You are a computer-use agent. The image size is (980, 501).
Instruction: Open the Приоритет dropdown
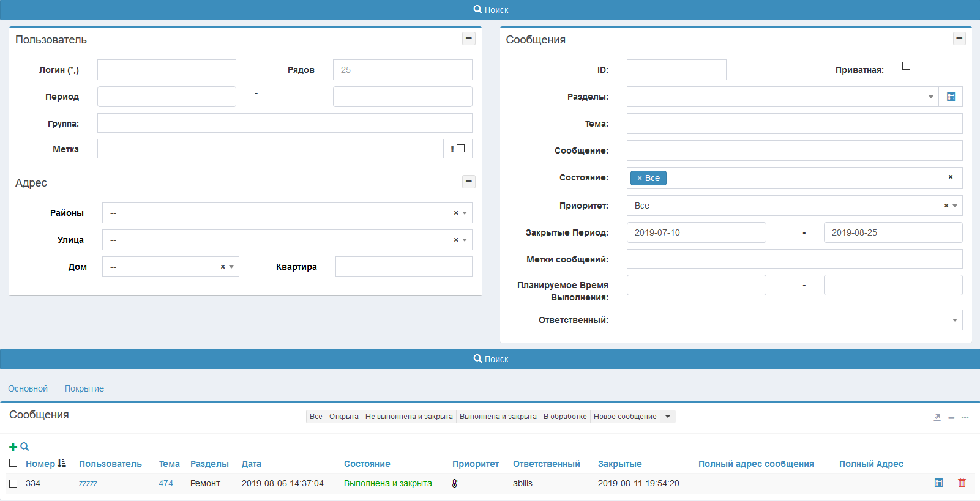tap(794, 206)
